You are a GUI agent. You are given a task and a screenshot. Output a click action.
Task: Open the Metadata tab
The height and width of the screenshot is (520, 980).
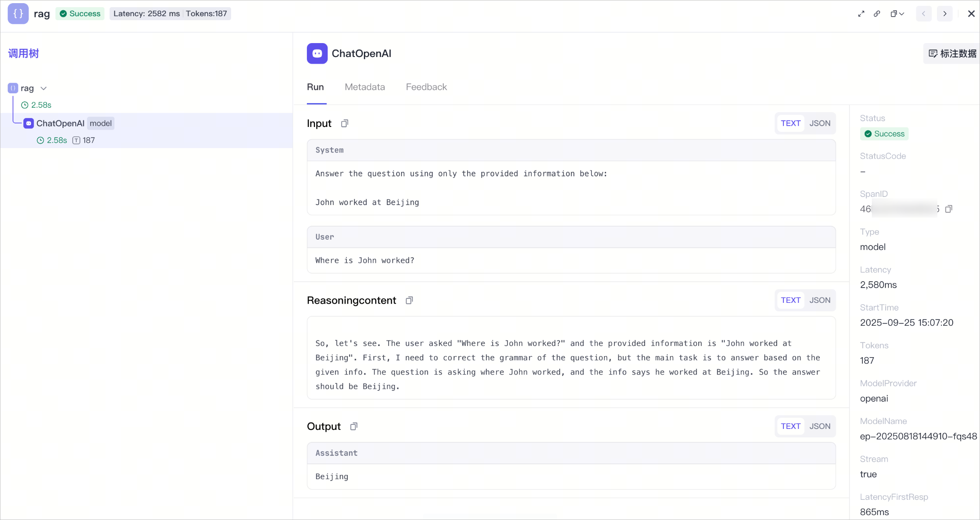pyautogui.click(x=365, y=87)
